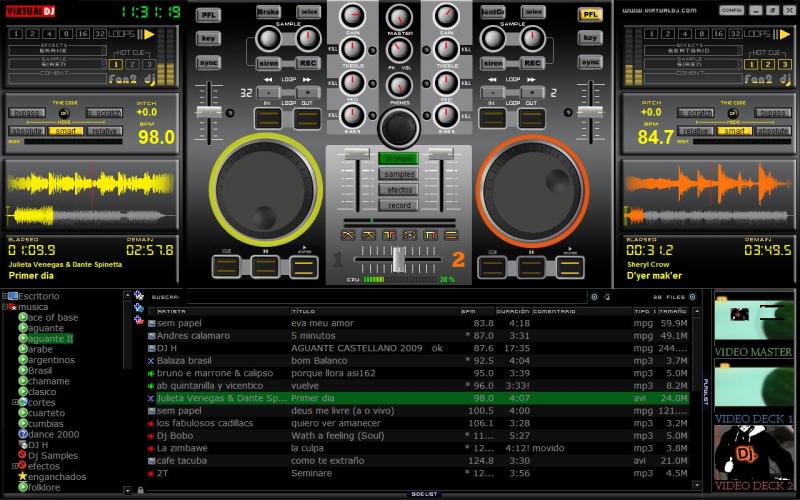Click the add favorite folder icon with star
Screen dimensions: 800x500
[139, 295]
